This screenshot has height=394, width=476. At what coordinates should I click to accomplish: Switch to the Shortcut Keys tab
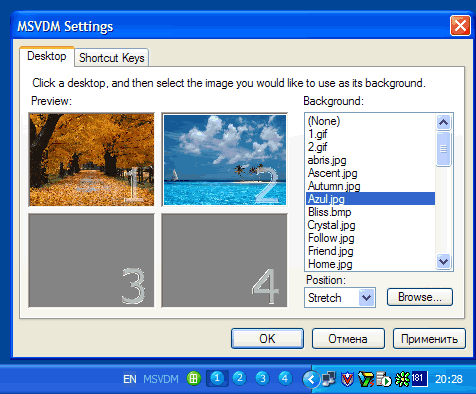pos(112,58)
